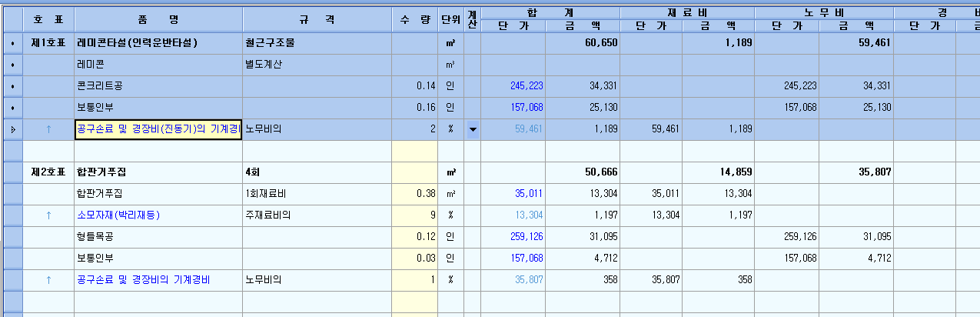Select the 4회 specification cell
This screenshot has width=980, height=317.
click(x=317, y=172)
